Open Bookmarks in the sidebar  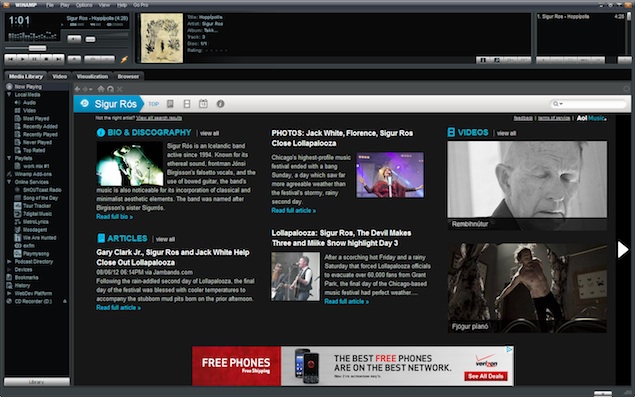pos(26,277)
